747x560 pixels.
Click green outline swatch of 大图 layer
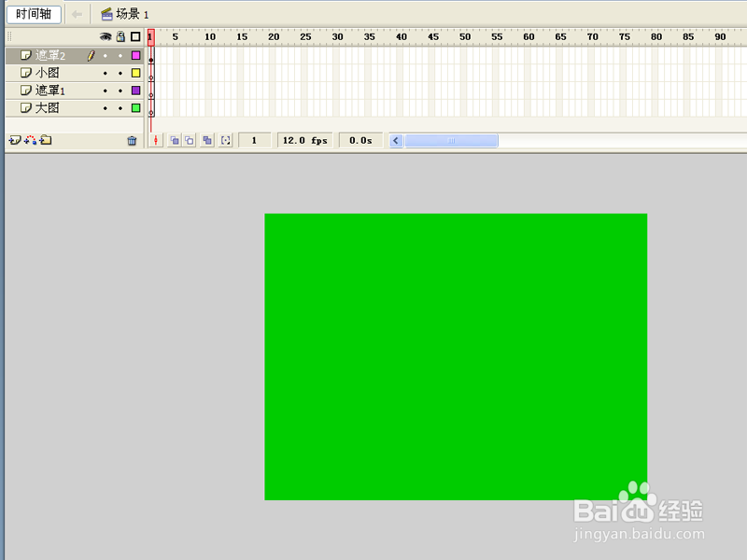pos(135,108)
